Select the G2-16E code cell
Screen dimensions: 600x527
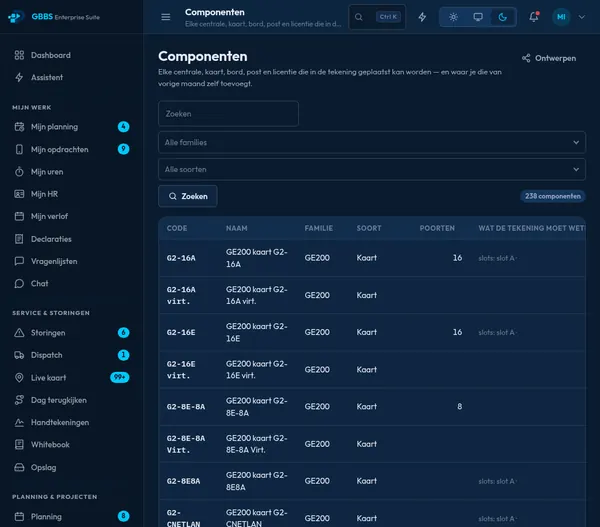[181, 332]
